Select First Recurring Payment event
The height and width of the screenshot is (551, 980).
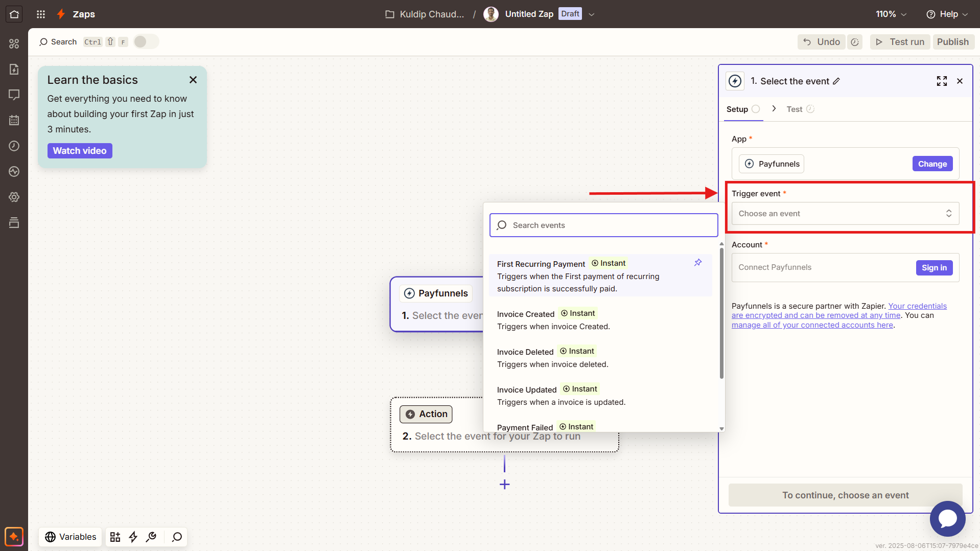pos(600,276)
